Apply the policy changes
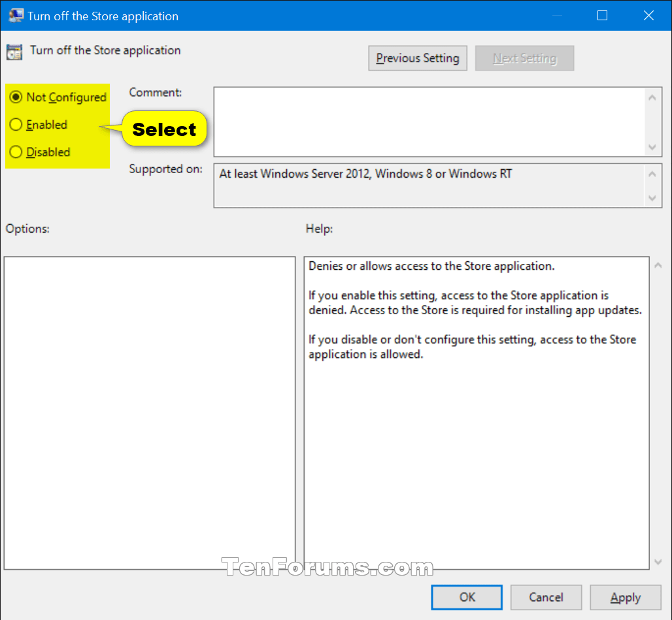The height and width of the screenshot is (620, 672). coord(625,597)
